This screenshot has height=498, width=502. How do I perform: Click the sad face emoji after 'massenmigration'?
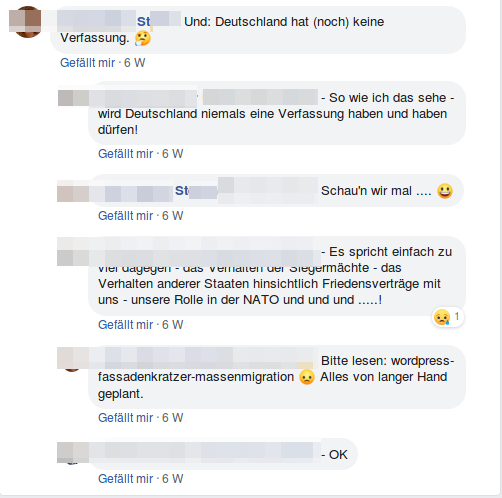tap(307, 377)
